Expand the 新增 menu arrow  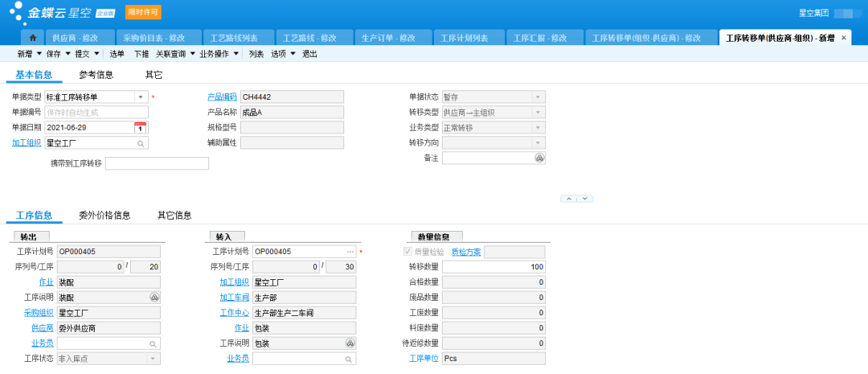(x=39, y=54)
